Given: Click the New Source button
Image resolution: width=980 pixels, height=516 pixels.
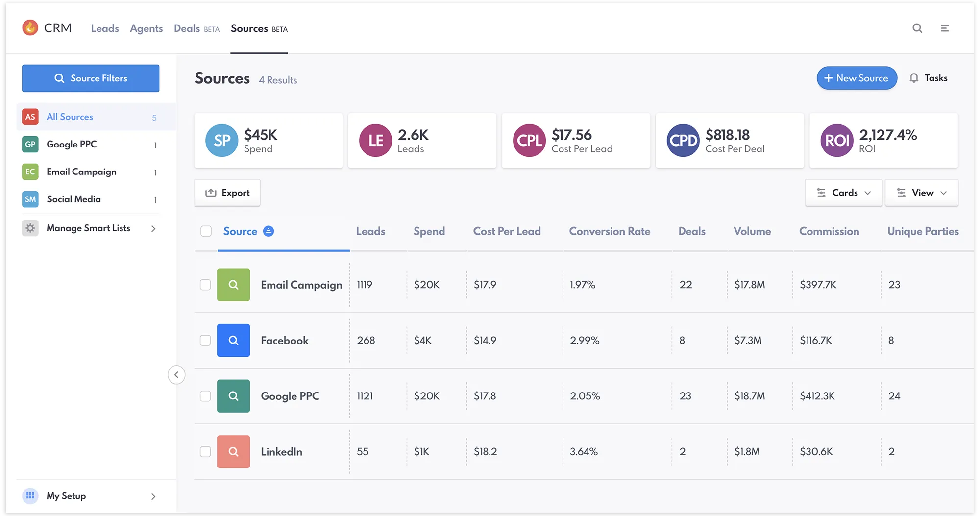Looking at the screenshot, I should [x=857, y=78].
